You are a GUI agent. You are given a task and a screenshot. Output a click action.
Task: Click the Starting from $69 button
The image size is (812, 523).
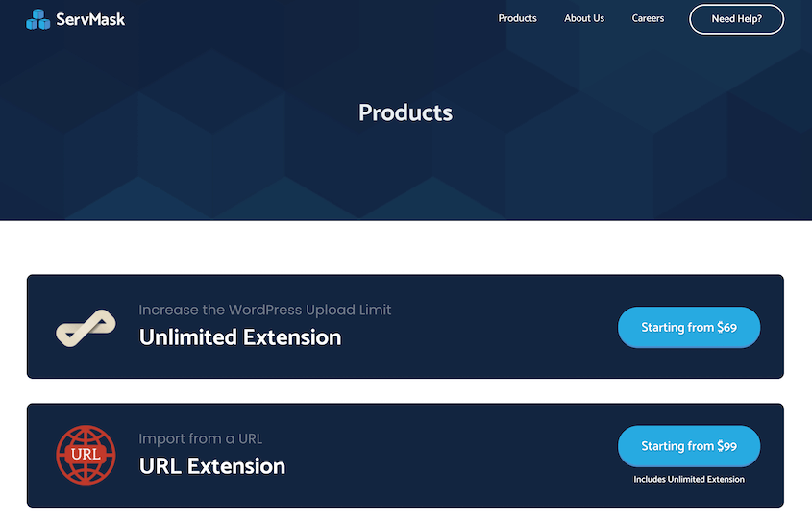[689, 327]
